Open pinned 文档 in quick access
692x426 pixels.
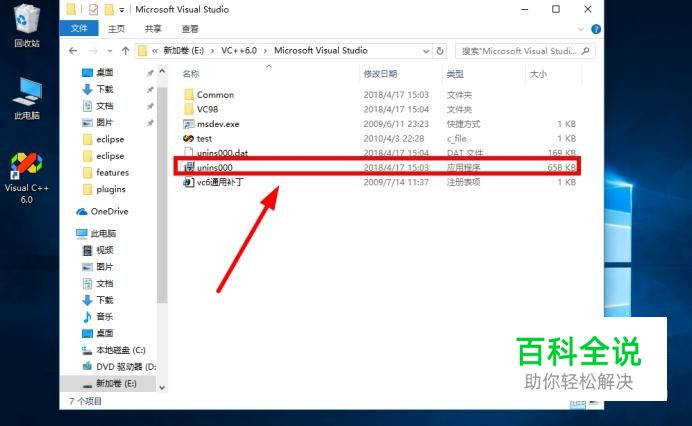pos(98,106)
